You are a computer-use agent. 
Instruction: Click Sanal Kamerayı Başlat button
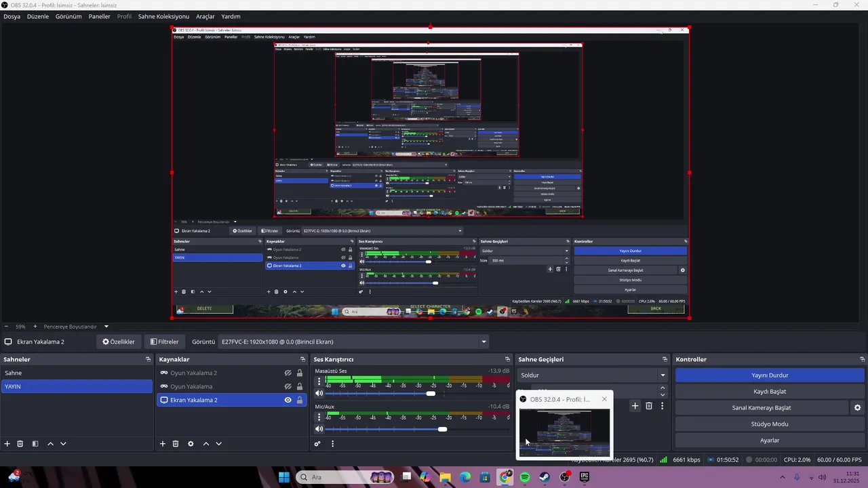tap(762, 407)
